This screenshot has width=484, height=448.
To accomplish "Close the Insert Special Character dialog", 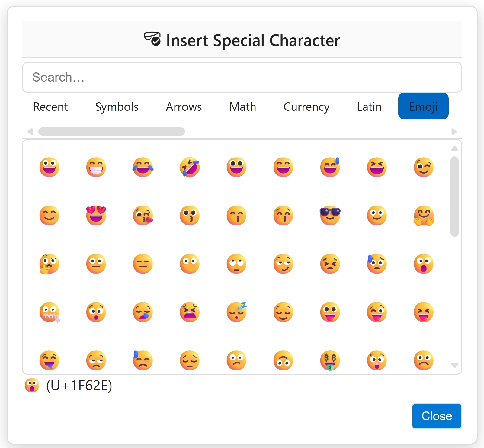I will (437, 416).
